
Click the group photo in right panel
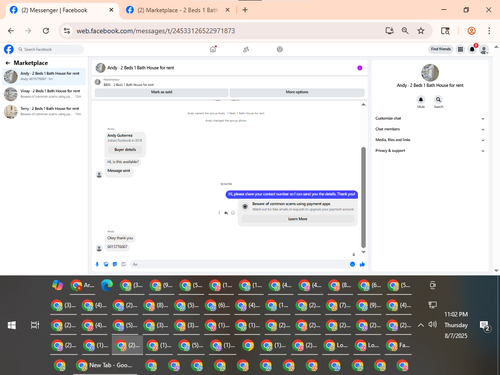coord(430,73)
